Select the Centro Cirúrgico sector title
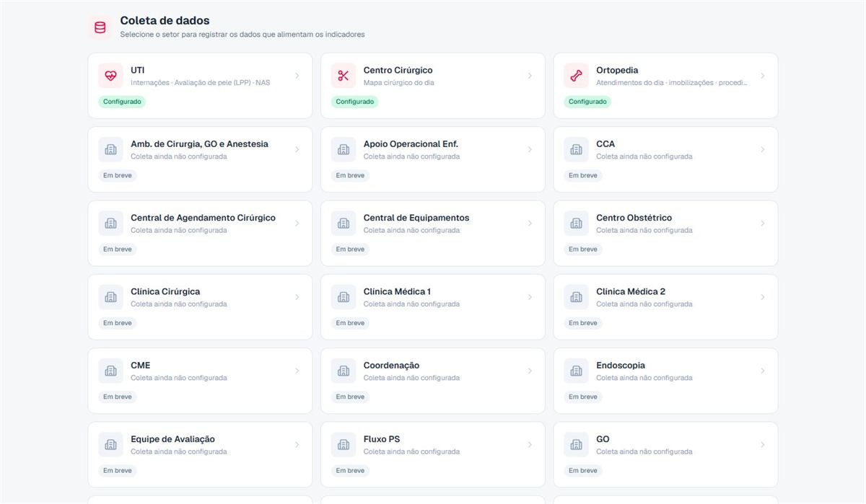 click(x=398, y=70)
